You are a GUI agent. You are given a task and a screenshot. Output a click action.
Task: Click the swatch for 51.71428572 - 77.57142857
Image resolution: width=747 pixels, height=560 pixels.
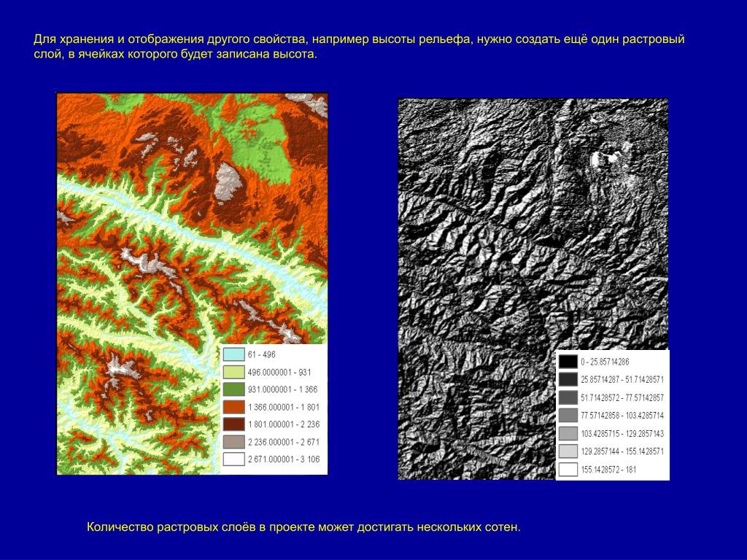(x=568, y=397)
